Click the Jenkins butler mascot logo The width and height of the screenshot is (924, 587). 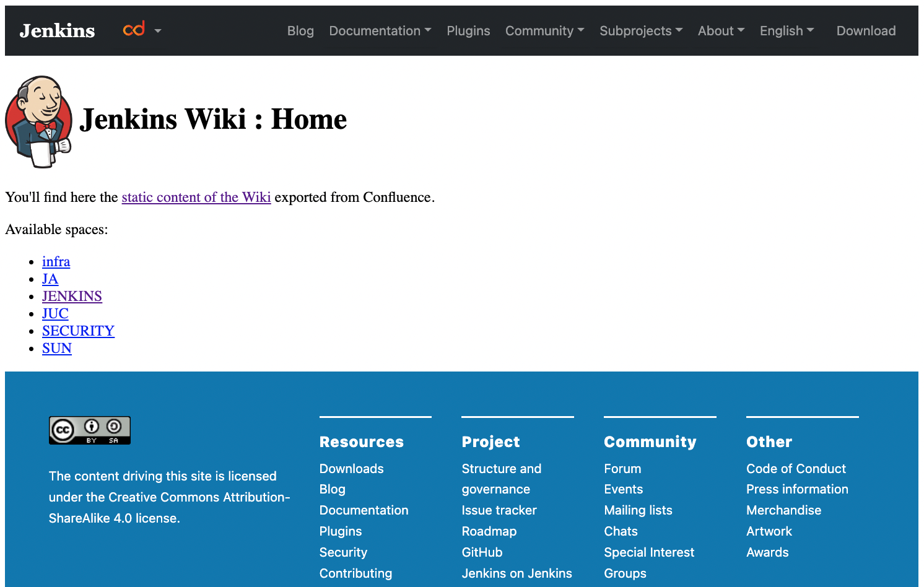tap(38, 122)
